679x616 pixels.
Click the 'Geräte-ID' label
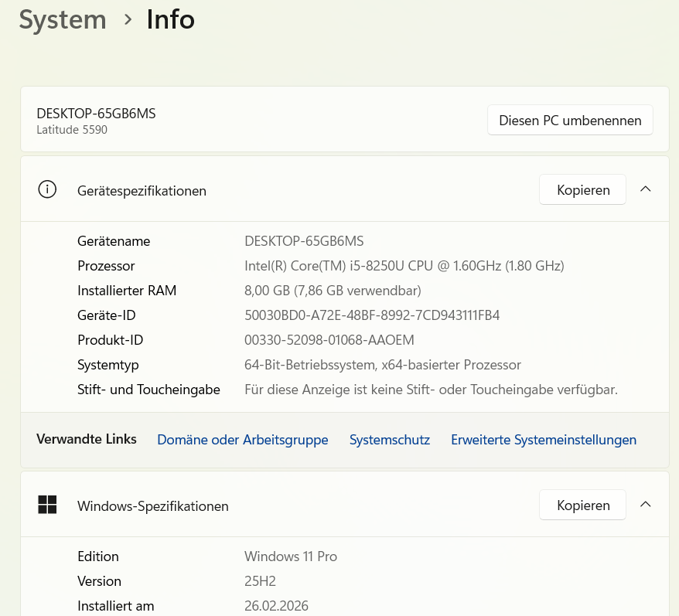pos(107,315)
